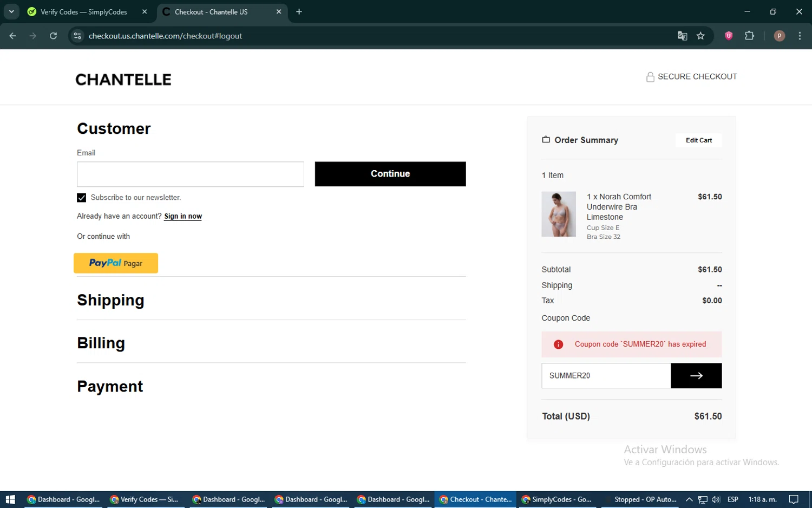Uncheck Subscribe to our newsletter checkbox
The width and height of the screenshot is (812, 508).
(x=82, y=198)
